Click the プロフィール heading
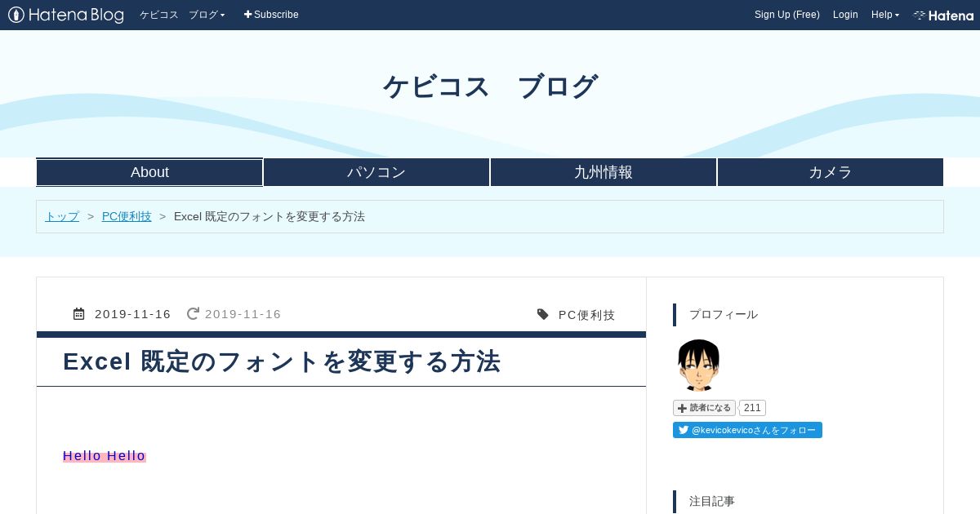 point(724,314)
